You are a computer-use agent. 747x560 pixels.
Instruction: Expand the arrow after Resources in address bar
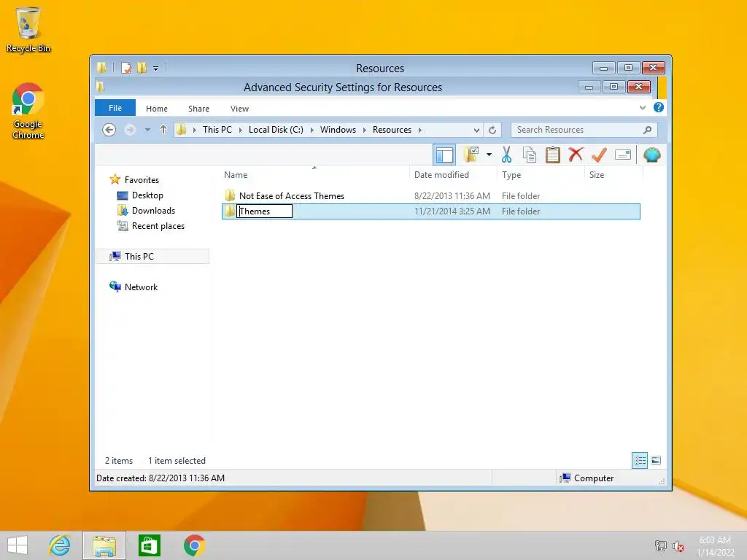point(419,130)
